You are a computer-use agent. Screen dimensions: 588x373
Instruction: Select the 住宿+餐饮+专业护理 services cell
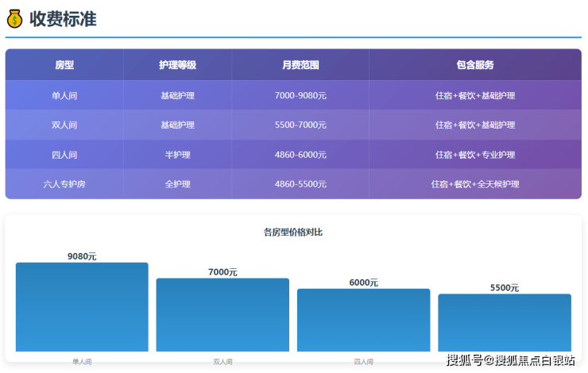[x=475, y=155]
